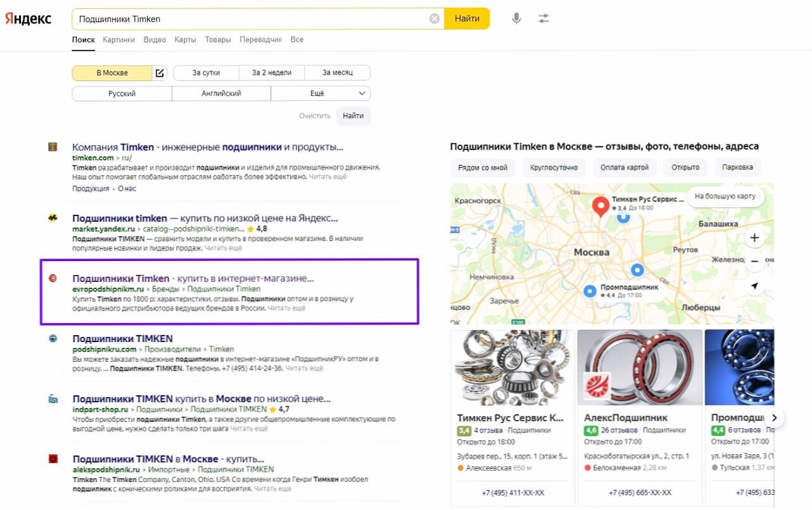Screen dimensions: 812x510
Task: Select Промподшипник blue map marker
Action: [590, 291]
